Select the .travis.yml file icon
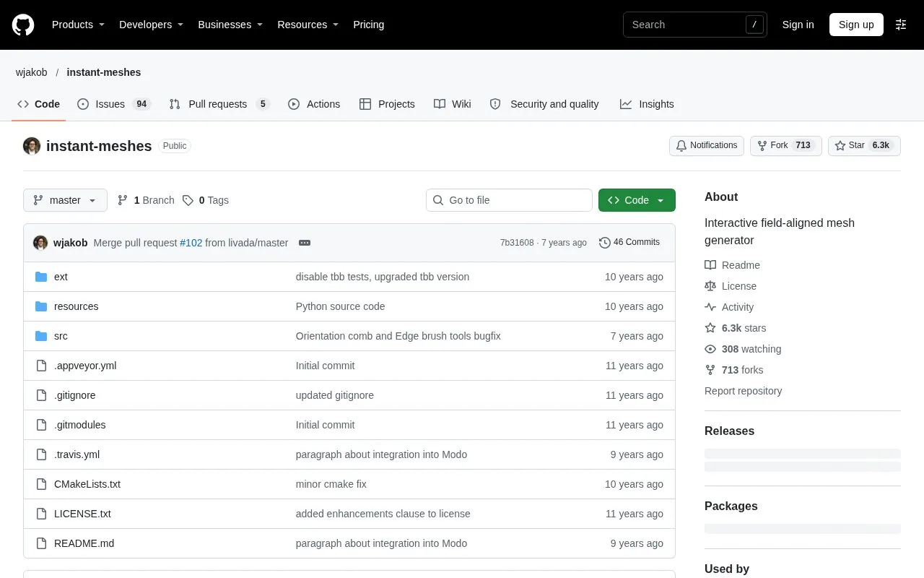The height and width of the screenshot is (578, 924). pos(41,454)
